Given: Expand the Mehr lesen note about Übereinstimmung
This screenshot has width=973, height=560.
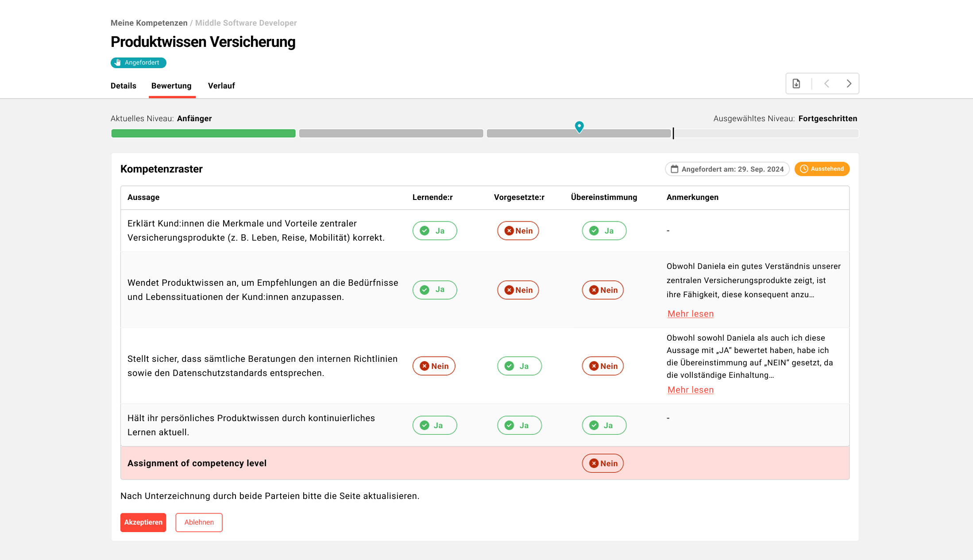Looking at the screenshot, I should coord(690,390).
